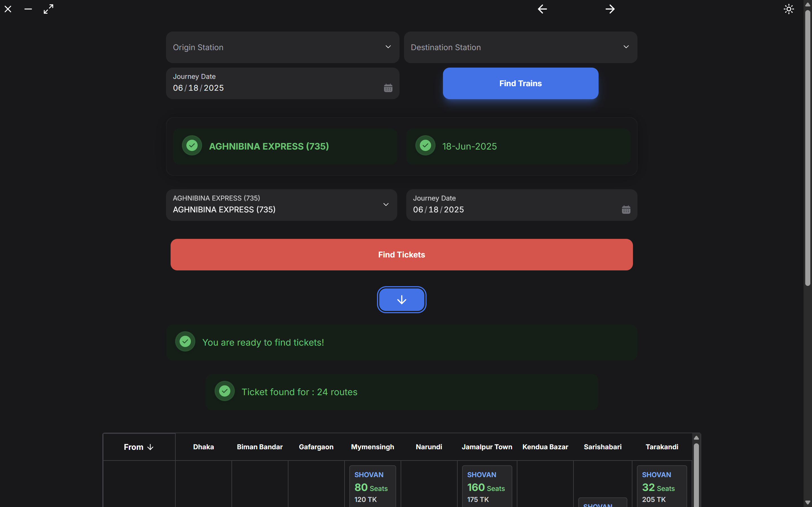Open the Destination Station dropdown
Screen dimensions: 812x507
[x=520, y=47]
